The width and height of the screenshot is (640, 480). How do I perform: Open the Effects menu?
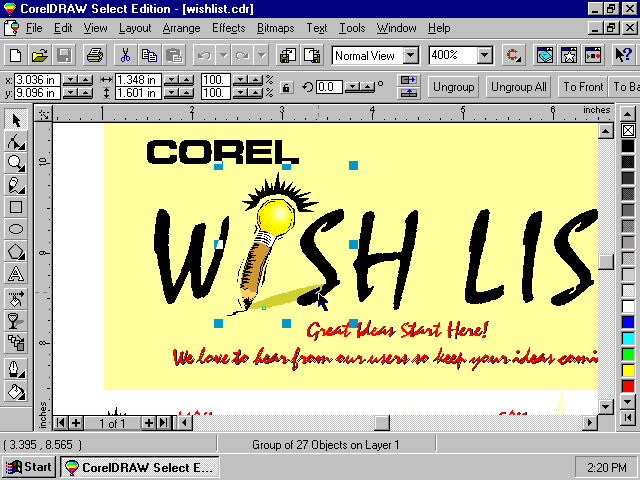tap(229, 28)
